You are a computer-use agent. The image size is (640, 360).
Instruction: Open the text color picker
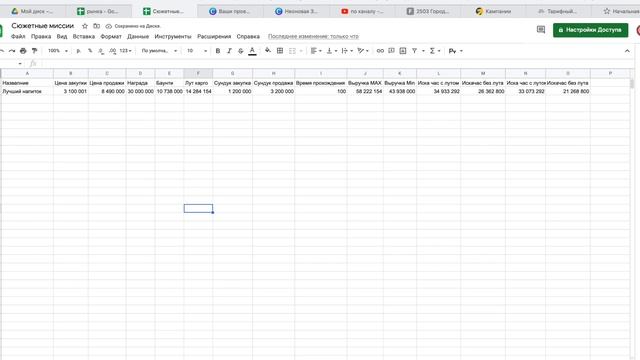(252, 51)
